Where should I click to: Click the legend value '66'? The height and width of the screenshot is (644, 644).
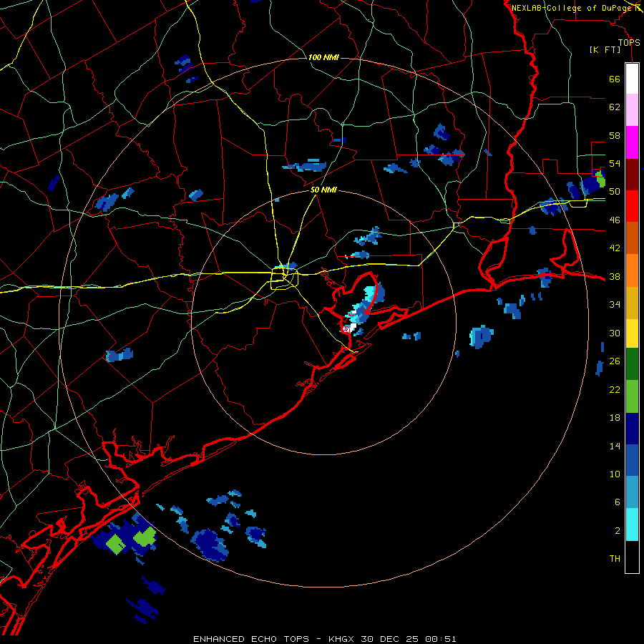(615, 79)
